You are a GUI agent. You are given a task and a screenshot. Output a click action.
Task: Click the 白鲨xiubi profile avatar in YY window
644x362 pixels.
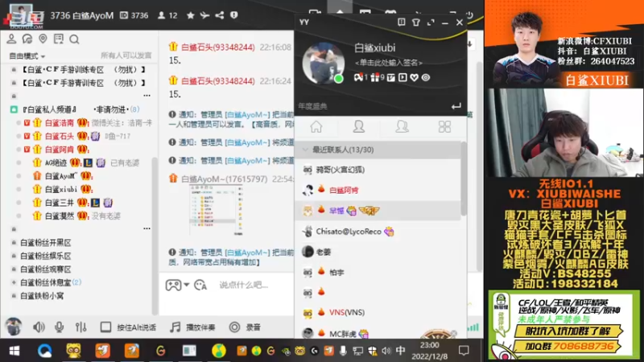[324, 64]
